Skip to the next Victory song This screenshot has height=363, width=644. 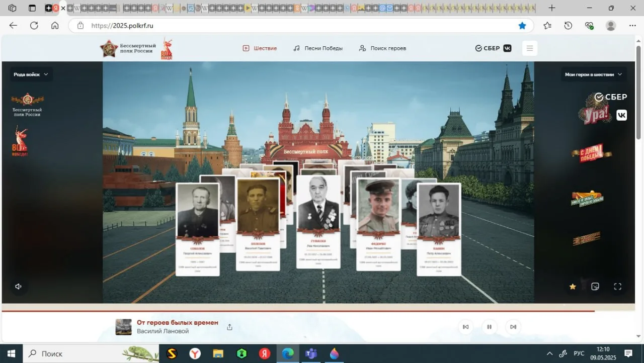513,327
